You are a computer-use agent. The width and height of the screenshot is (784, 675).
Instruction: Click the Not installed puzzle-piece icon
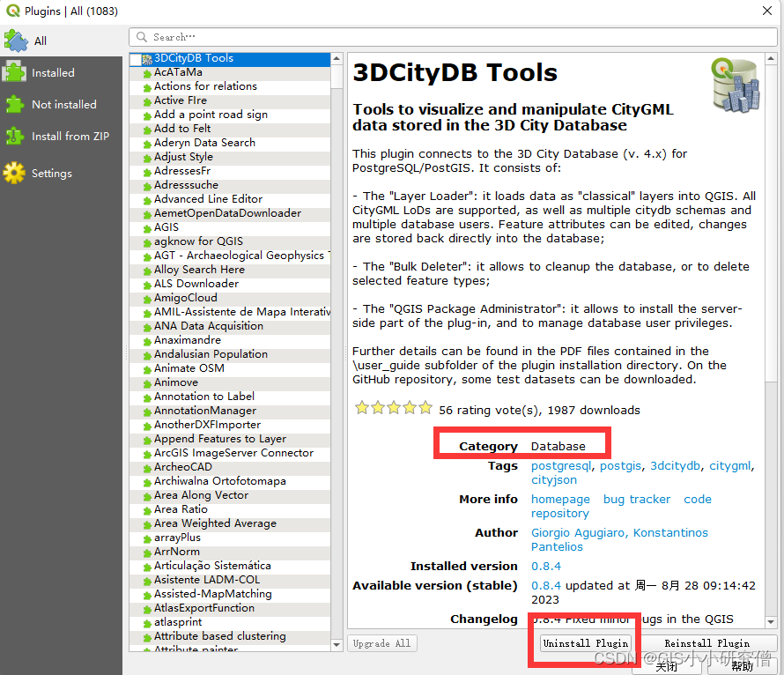click(x=14, y=104)
